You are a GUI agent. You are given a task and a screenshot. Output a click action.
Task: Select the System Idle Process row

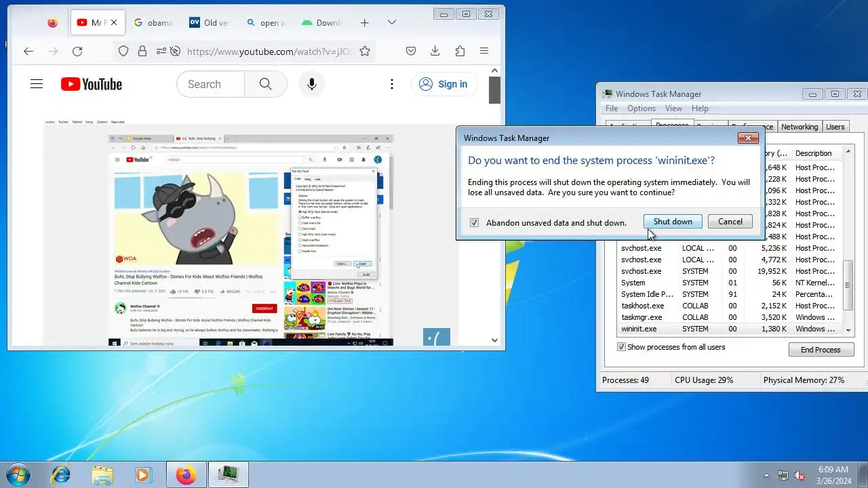pyautogui.click(x=730, y=294)
